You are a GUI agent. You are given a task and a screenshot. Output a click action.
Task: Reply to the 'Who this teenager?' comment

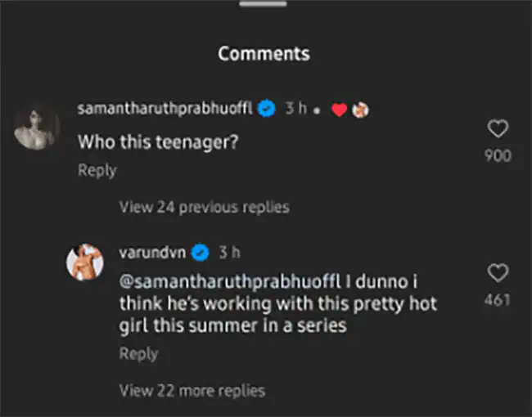click(x=97, y=171)
